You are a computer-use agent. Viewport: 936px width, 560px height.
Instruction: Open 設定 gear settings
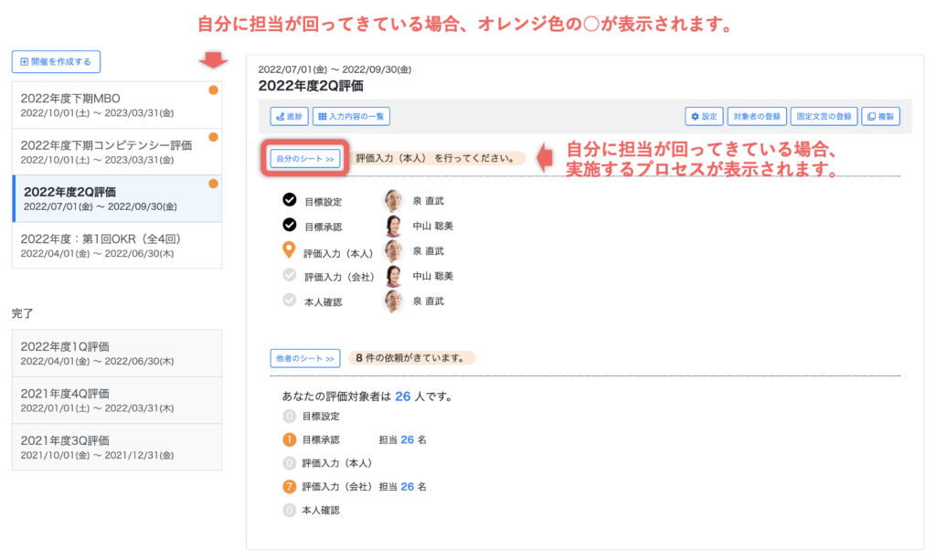coord(704,117)
